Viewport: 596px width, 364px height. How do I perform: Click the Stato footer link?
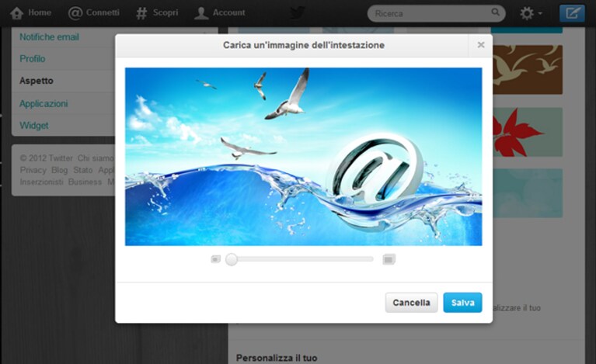pos(83,170)
